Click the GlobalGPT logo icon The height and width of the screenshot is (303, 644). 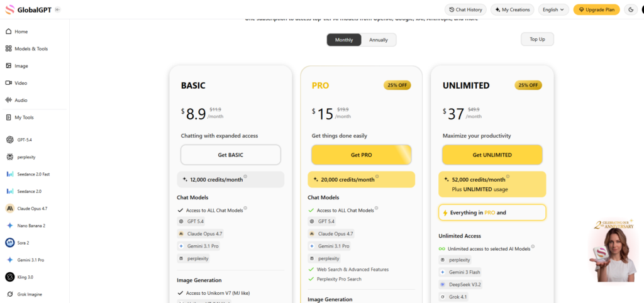[x=10, y=9]
